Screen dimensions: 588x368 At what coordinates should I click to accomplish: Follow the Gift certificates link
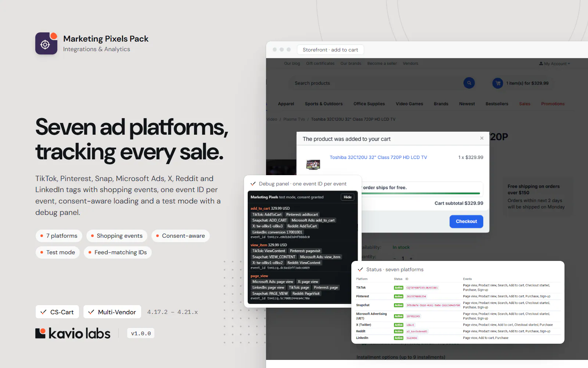click(x=320, y=63)
